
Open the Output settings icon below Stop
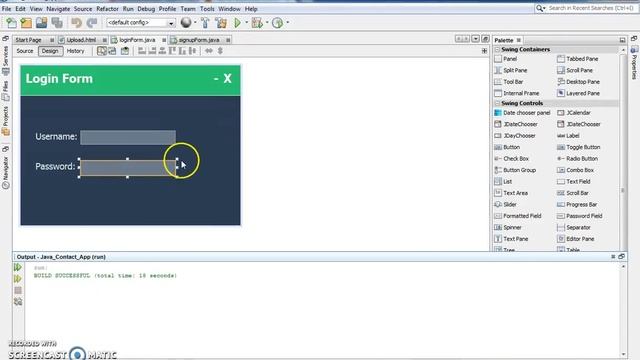(18, 302)
